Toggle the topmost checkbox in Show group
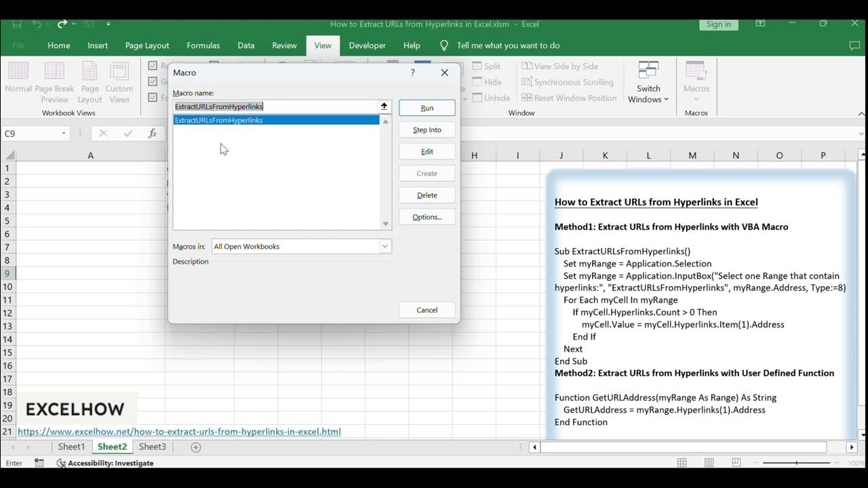The height and width of the screenshot is (488, 868). (153, 66)
